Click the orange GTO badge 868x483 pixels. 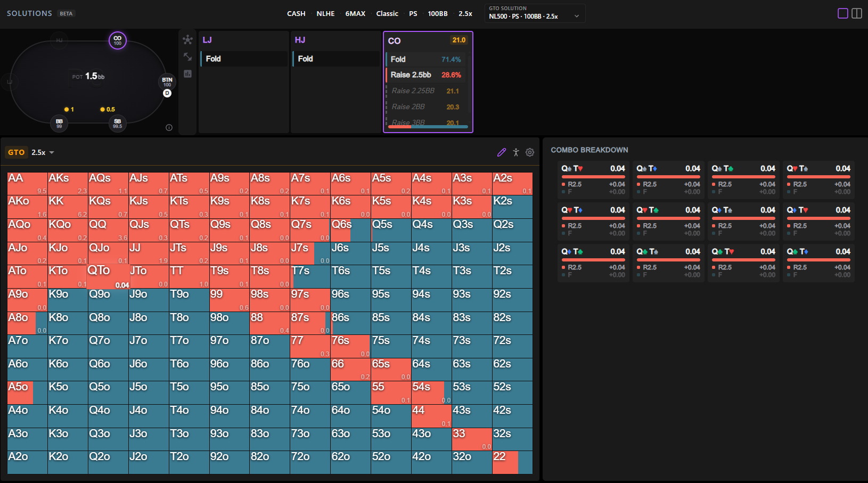16,152
